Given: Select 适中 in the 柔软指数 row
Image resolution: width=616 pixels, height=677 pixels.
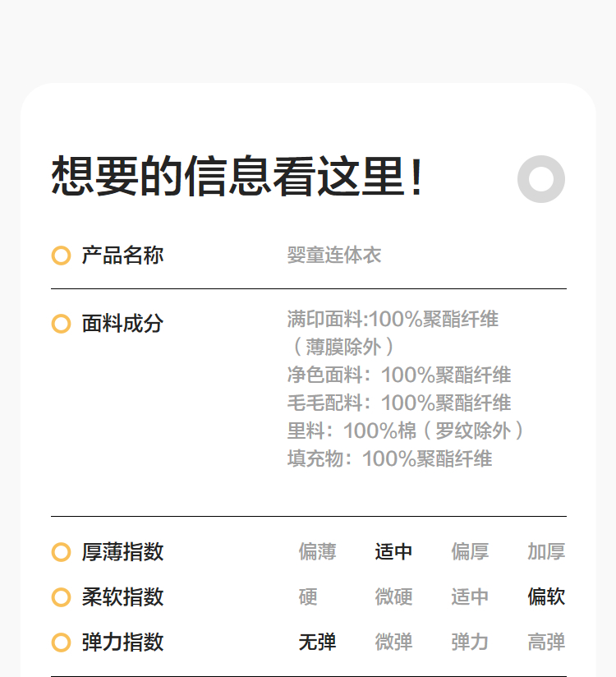Looking at the screenshot, I should 470,597.
